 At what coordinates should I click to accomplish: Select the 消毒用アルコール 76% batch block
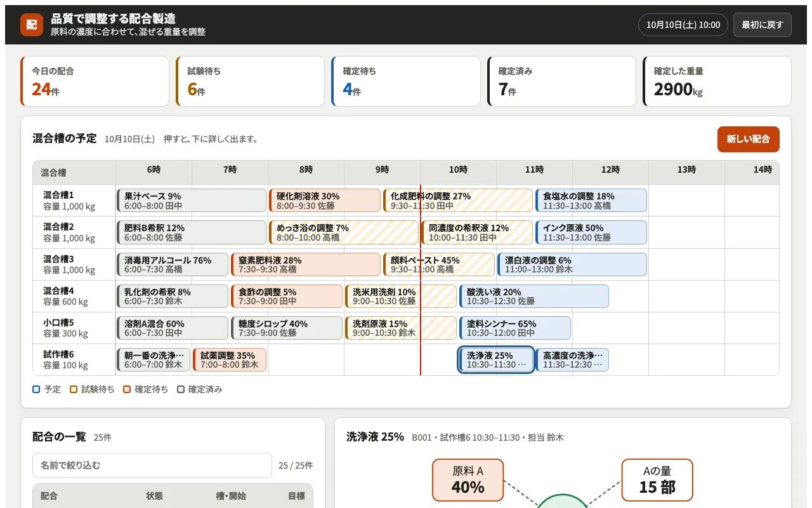(x=173, y=265)
